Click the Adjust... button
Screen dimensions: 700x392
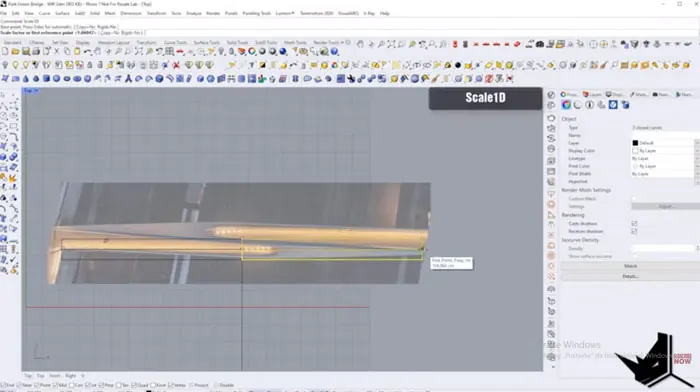tap(665, 206)
